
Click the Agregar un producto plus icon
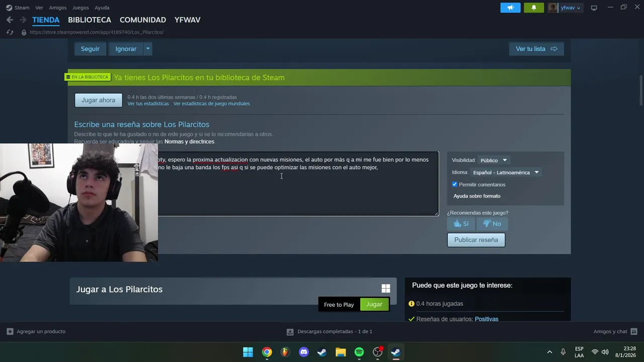click(x=10, y=331)
